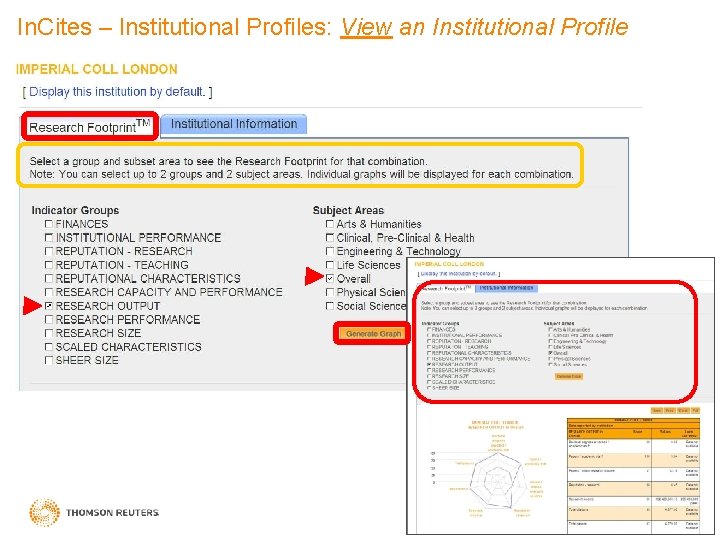The width and height of the screenshot is (720, 540).
Task: Select REPUTATION - TEACHING checkbox
Action: click(49, 265)
